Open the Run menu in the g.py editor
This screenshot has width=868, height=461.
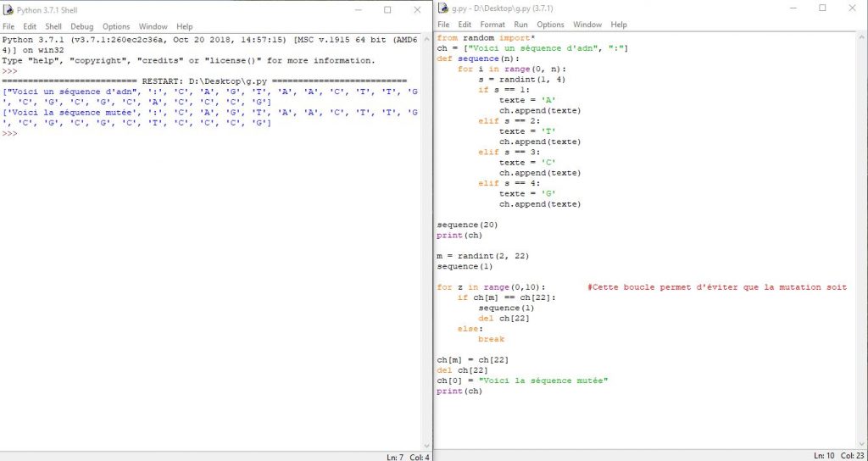(x=520, y=25)
